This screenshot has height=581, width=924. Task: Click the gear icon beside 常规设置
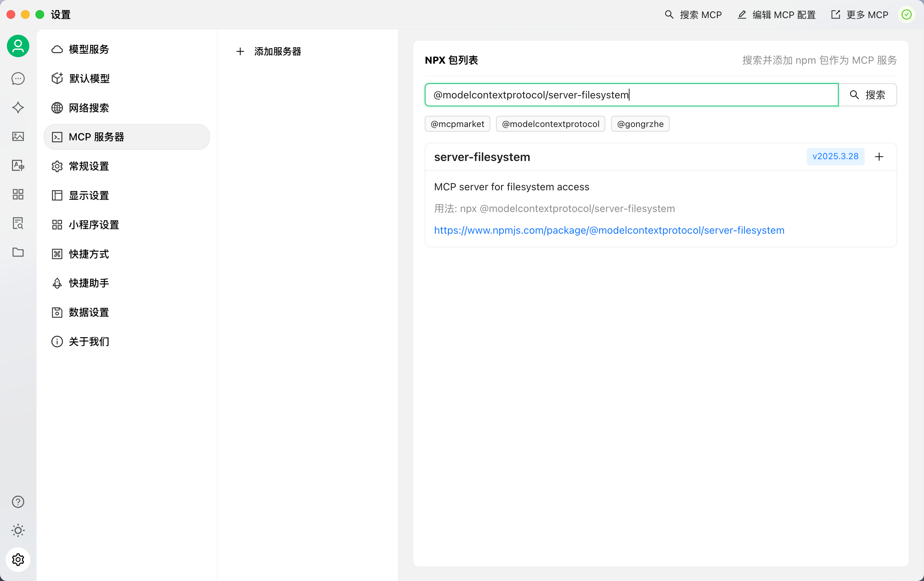[x=57, y=166]
